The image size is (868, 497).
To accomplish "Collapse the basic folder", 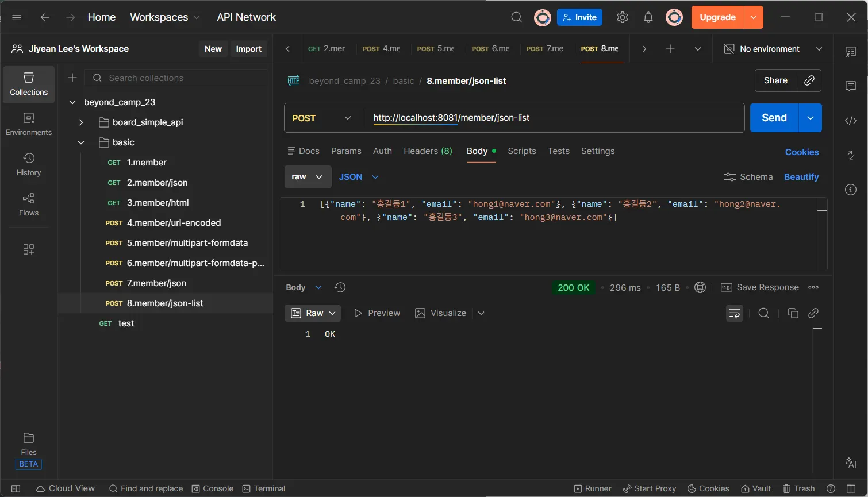I will coord(81,142).
